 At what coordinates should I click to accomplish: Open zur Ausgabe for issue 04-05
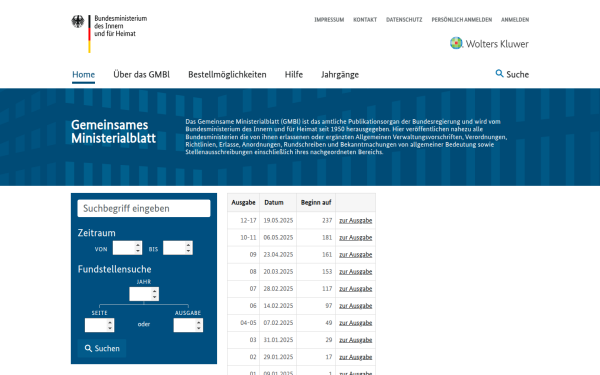[355, 323]
